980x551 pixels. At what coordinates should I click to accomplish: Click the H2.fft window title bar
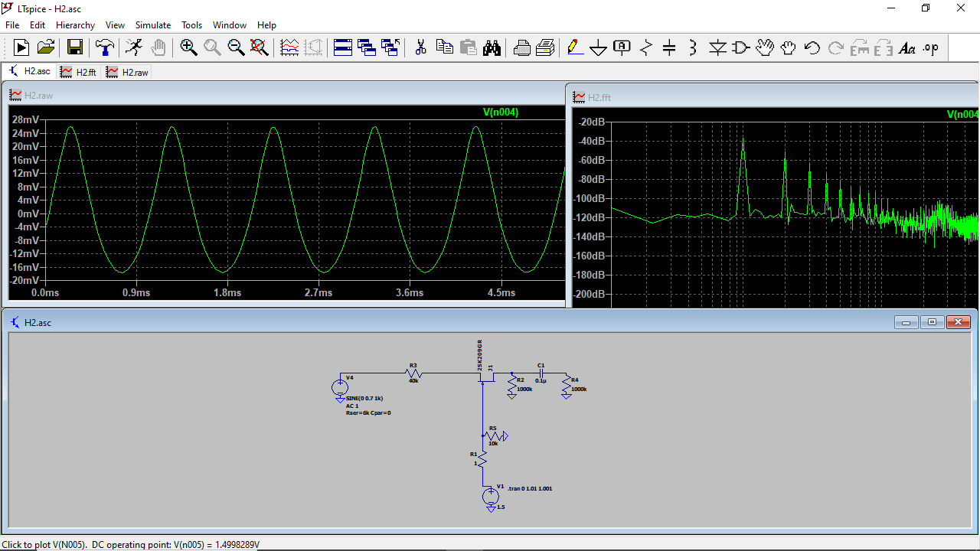coord(773,97)
